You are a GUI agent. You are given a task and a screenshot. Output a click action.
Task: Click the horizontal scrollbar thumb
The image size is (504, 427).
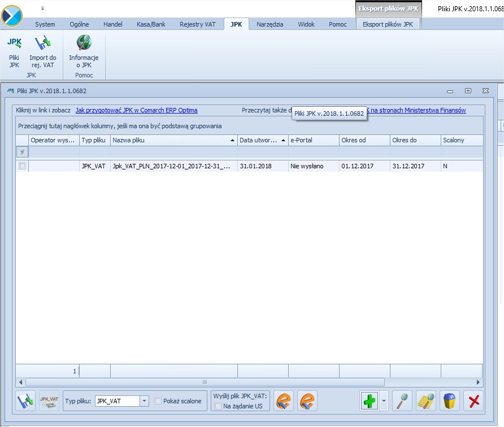click(x=205, y=382)
